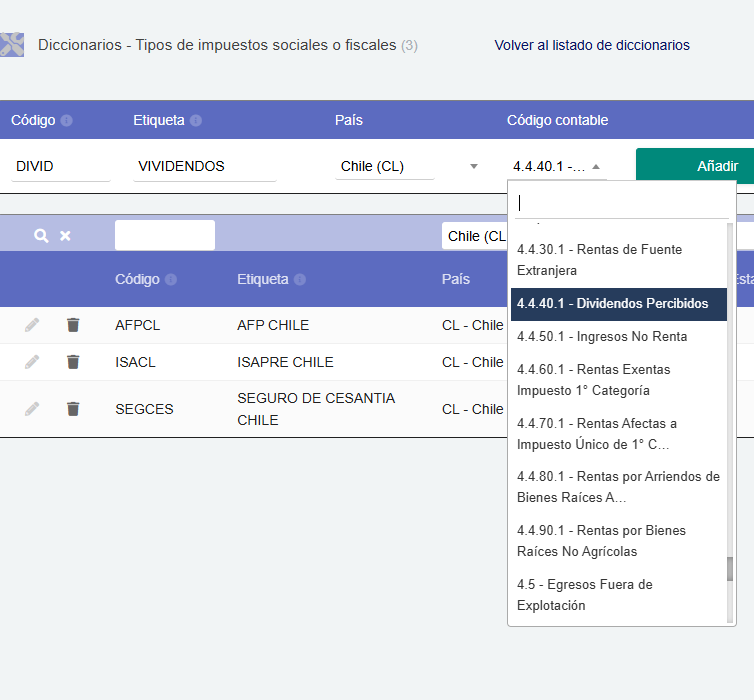This screenshot has width=754, height=700.
Task: Follow the Volver al listado de diccionarios link
Action: tap(592, 45)
